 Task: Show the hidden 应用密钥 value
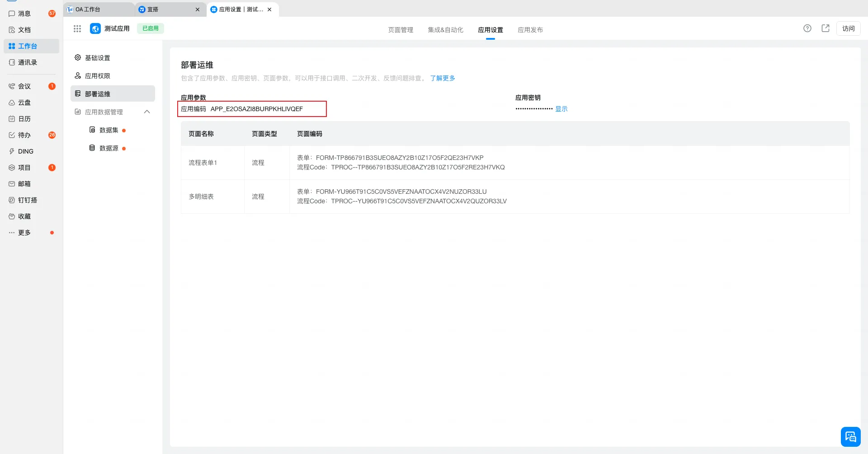pyautogui.click(x=561, y=109)
